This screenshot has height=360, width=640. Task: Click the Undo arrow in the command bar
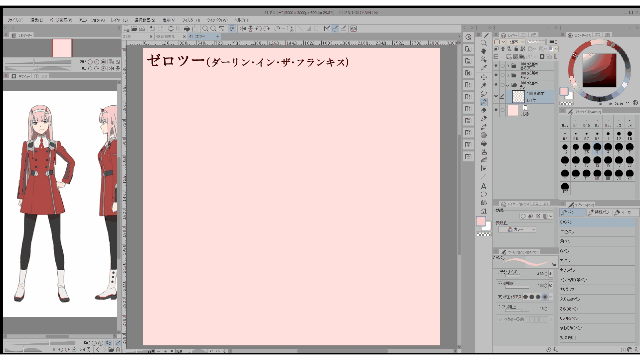click(152, 29)
